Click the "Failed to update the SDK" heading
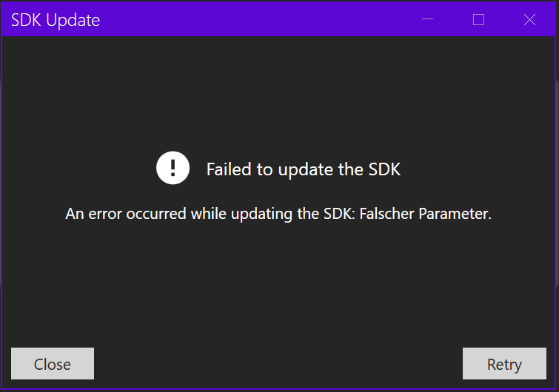Screen dimensions: 559x392 (303, 169)
